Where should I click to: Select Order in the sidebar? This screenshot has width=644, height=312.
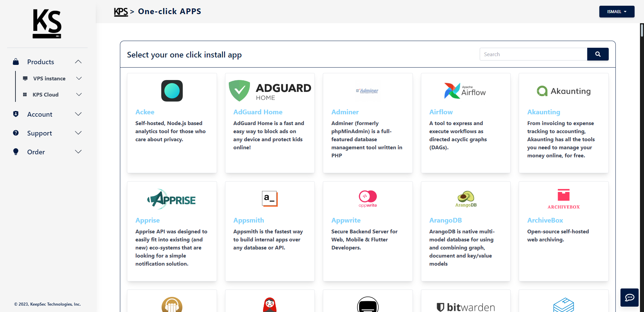(x=36, y=152)
